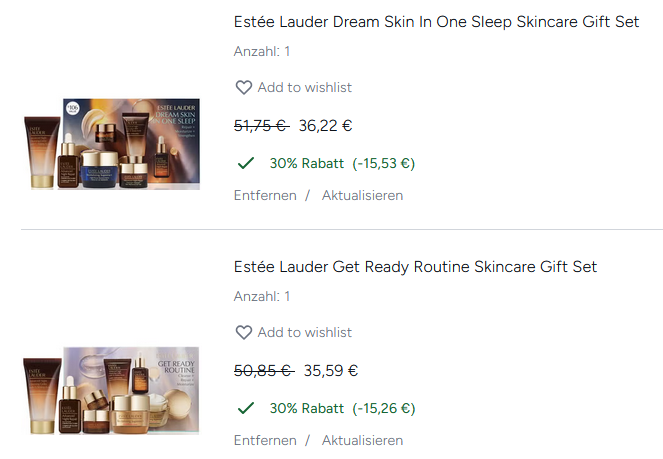
Task: Remove Dream Skin set via Entfernen
Action: 265,196
